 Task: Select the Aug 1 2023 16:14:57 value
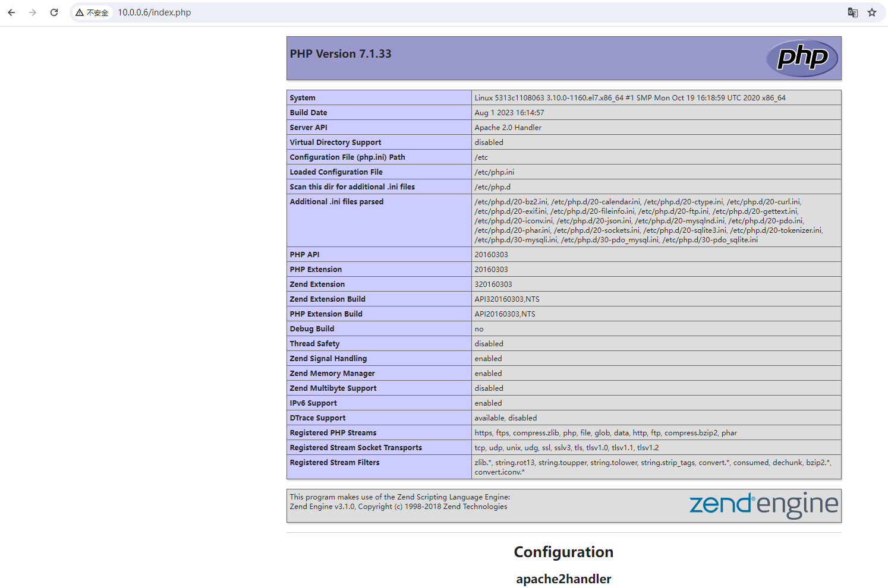pos(509,113)
